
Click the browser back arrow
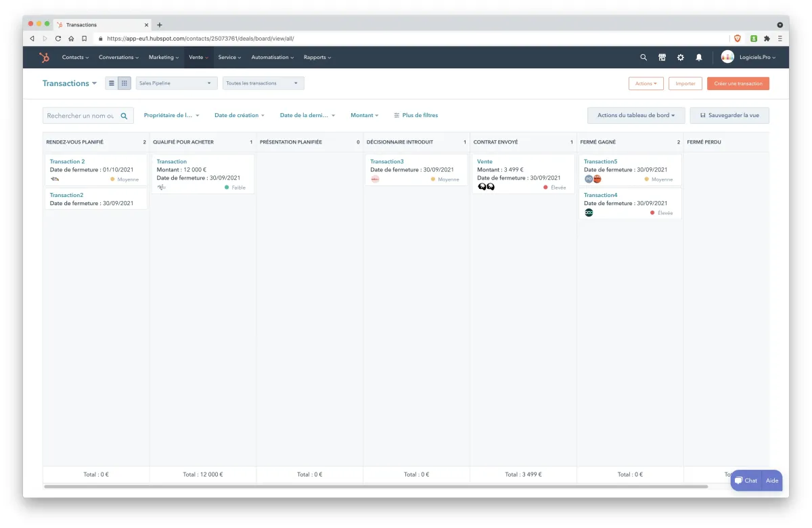[x=32, y=39]
